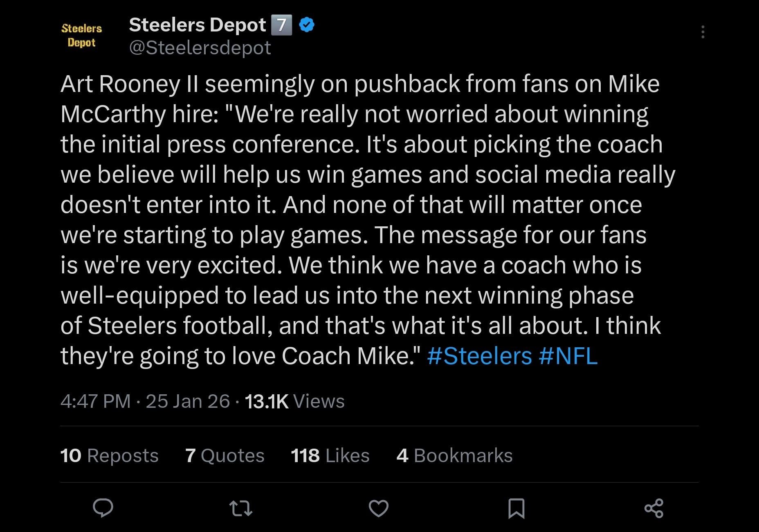Click the 4 Bookmarks count
759x532 pixels.
[x=454, y=455]
